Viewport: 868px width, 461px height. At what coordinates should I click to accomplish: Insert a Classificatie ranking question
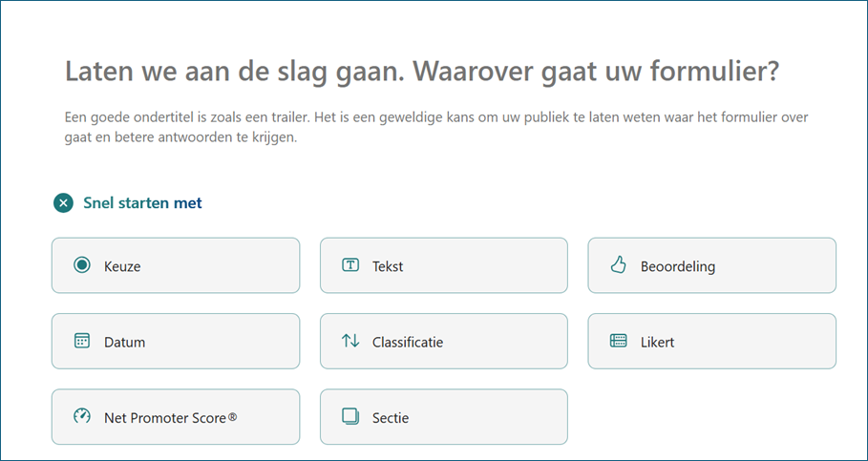pos(444,342)
